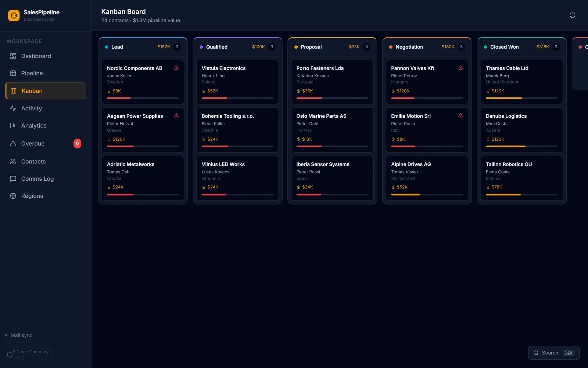This screenshot has height=368, width=588.
Task: Open the Search box
Action: [554, 353]
